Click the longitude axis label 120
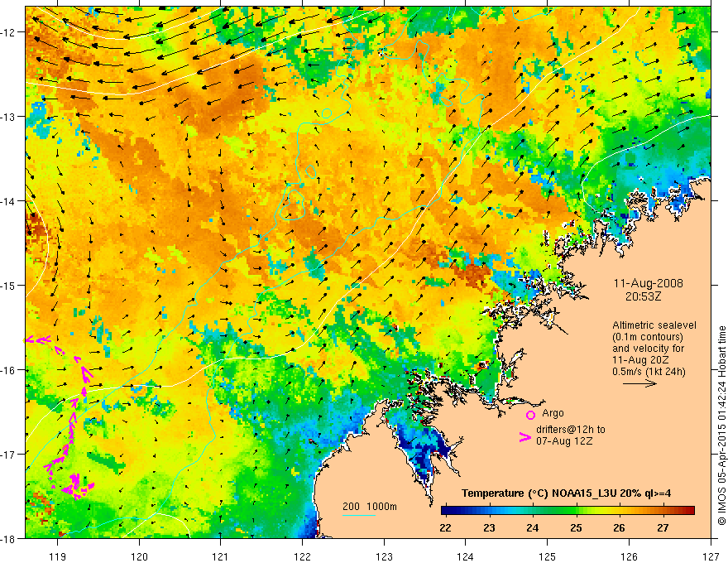728x563 pixels. 139,556
